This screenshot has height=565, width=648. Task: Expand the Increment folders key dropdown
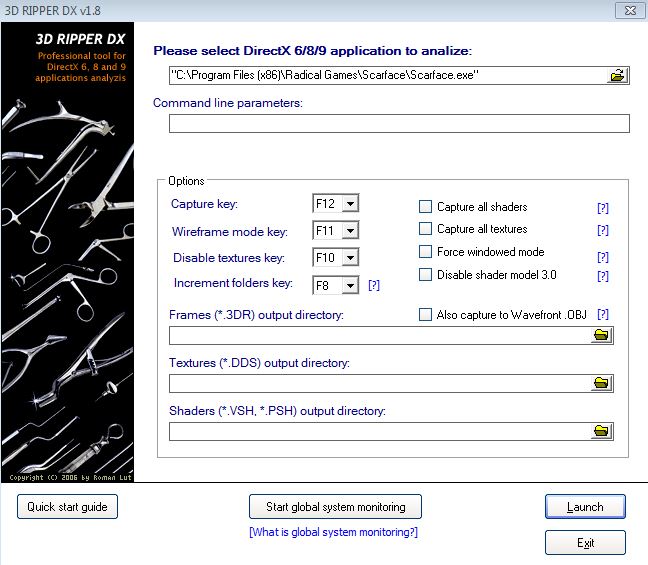click(349, 286)
